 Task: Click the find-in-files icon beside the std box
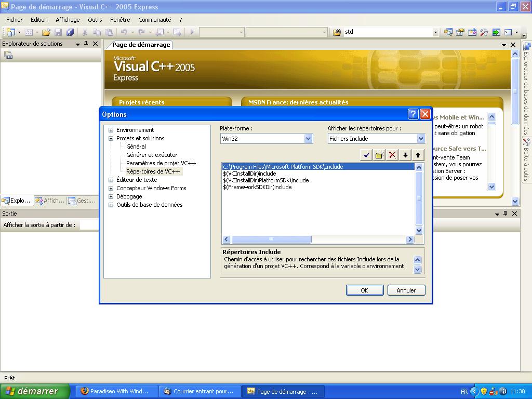337,32
